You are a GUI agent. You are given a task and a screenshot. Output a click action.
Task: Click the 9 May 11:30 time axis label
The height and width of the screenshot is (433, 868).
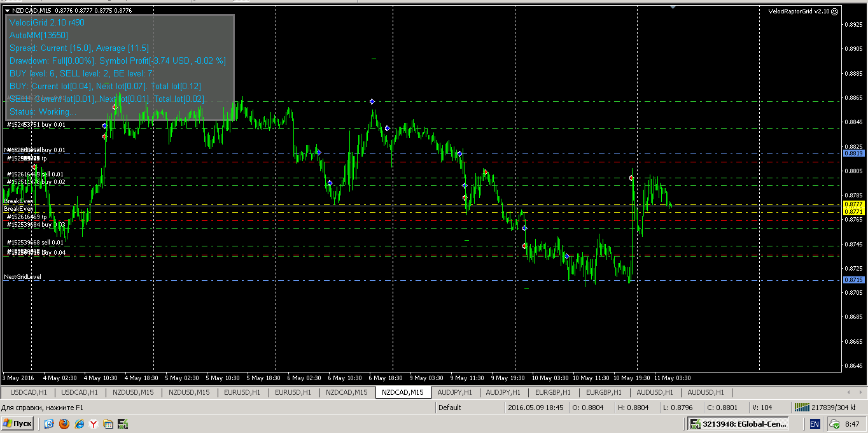(x=466, y=378)
